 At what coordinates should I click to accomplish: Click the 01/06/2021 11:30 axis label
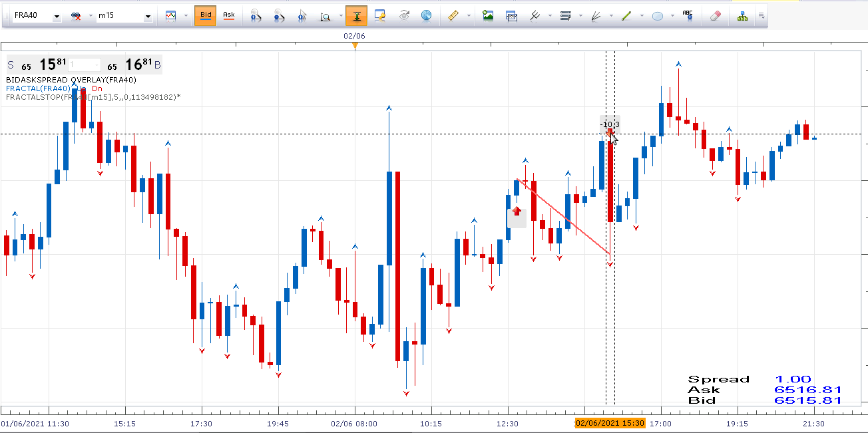pyautogui.click(x=35, y=424)
